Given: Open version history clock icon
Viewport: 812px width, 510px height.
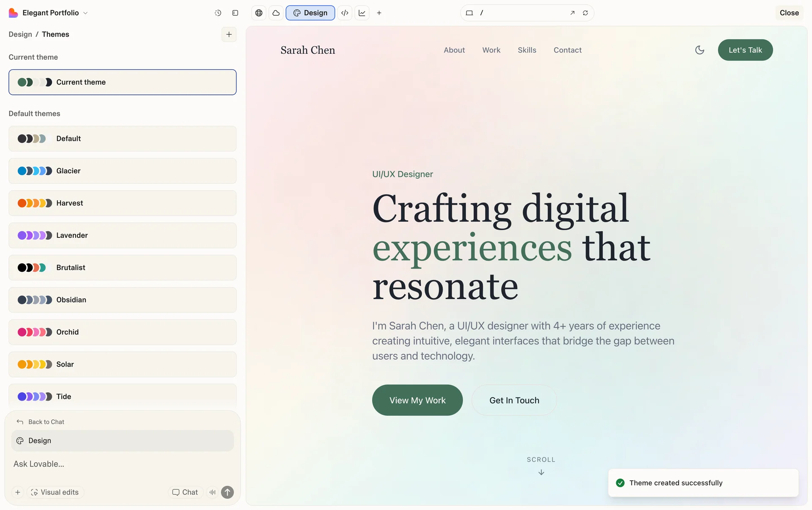Looking at the screenshot, I should (x=218, y=13).
